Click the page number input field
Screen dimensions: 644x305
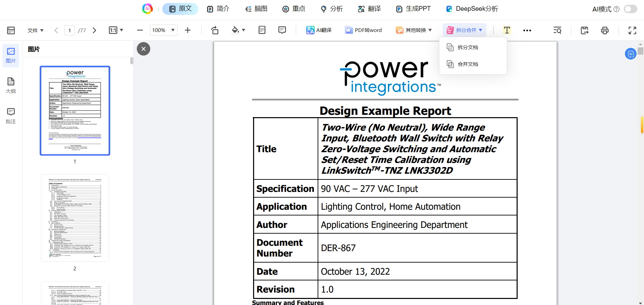70,30
